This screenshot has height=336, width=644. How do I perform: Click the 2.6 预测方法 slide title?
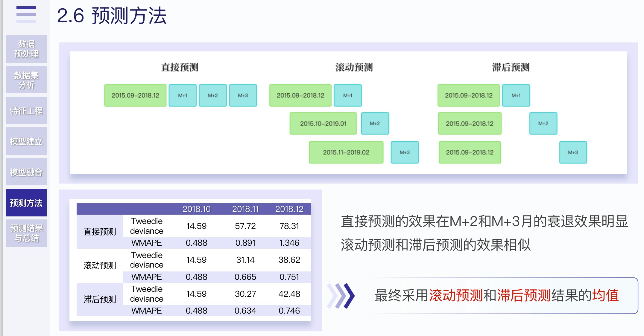(112, 16)
